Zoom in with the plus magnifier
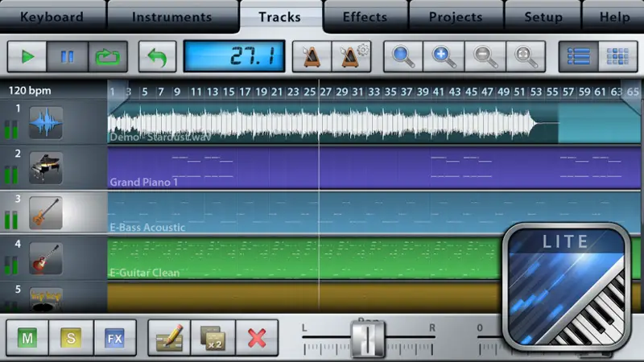 tap(444, 56)
